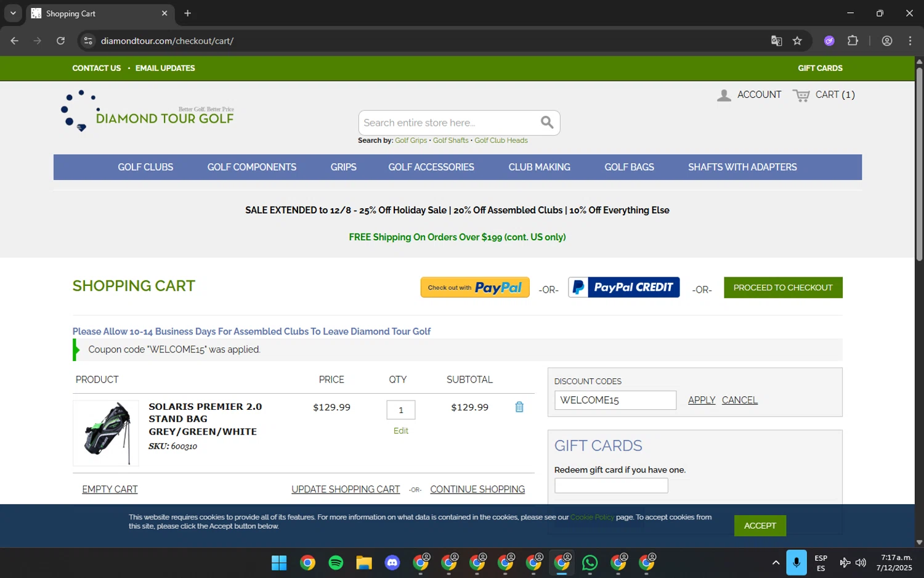Open the clock showing 7:17 a.m.
Viewport: 924px width, 578px height.
pos(894,563)
